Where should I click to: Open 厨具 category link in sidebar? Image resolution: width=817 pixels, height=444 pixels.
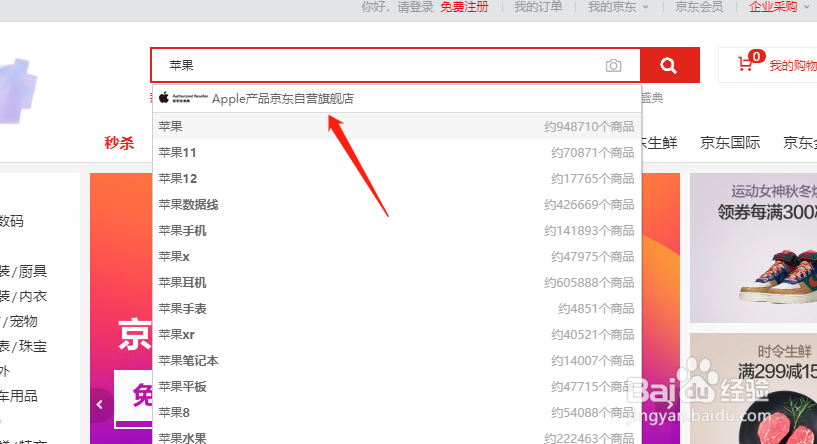point(33,271)
